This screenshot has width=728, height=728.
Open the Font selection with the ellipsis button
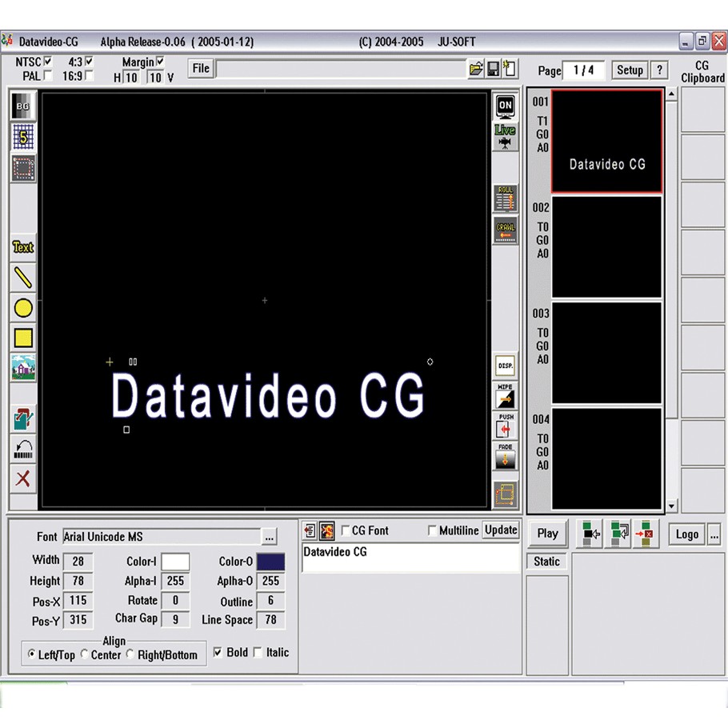[x=269, y=537]
